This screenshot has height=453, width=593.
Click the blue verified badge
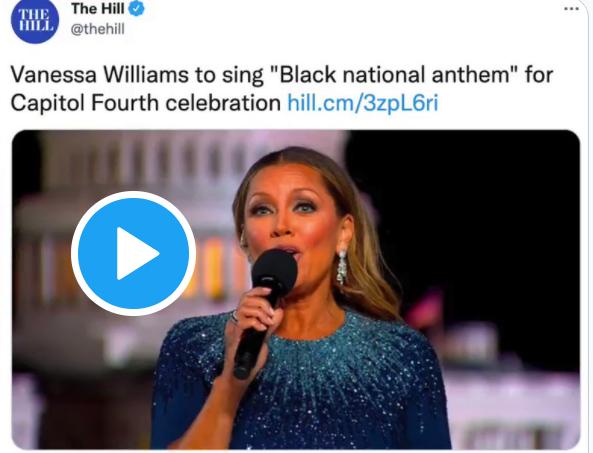click(x=136, y=9)
